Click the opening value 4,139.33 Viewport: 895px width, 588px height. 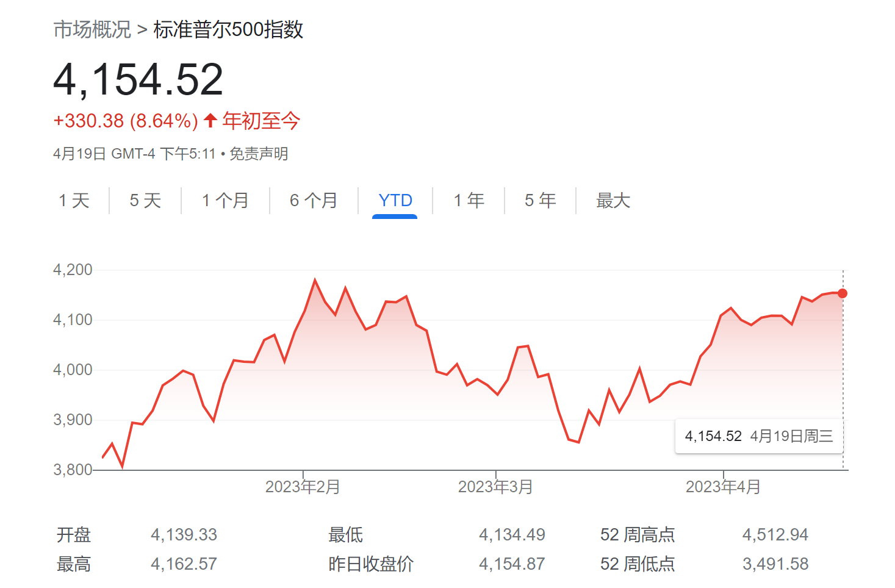(x=184, y=535)
